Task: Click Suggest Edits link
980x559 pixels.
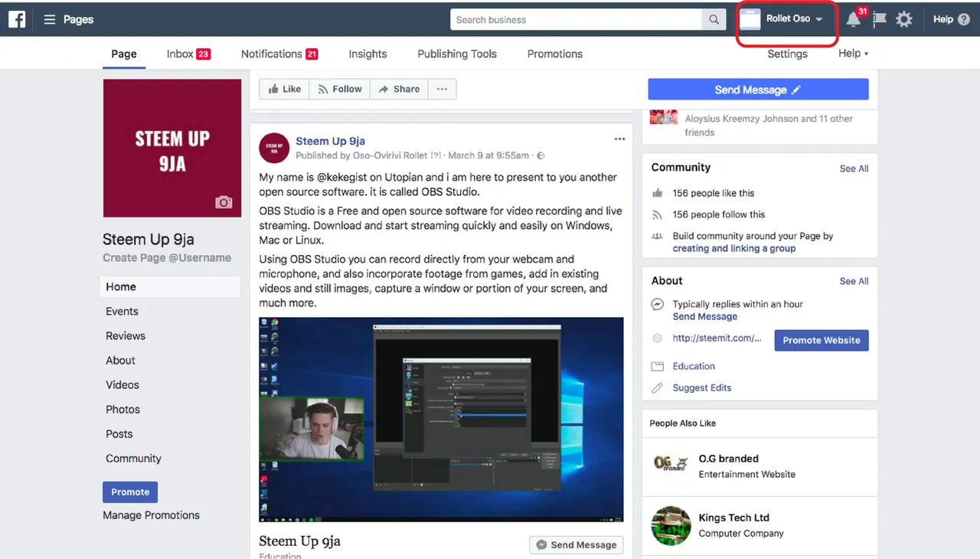Action: [701, 387]
